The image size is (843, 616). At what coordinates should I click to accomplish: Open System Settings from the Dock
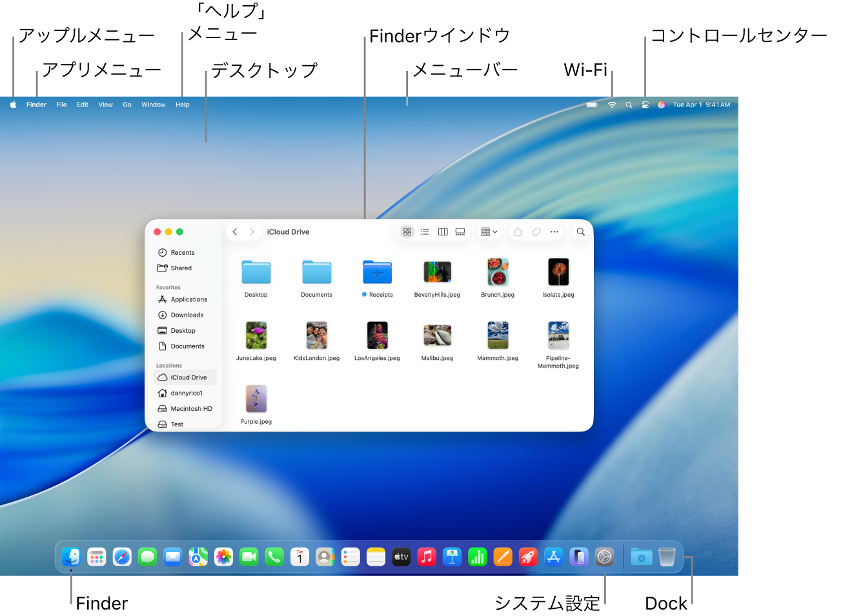pos(604,556)
